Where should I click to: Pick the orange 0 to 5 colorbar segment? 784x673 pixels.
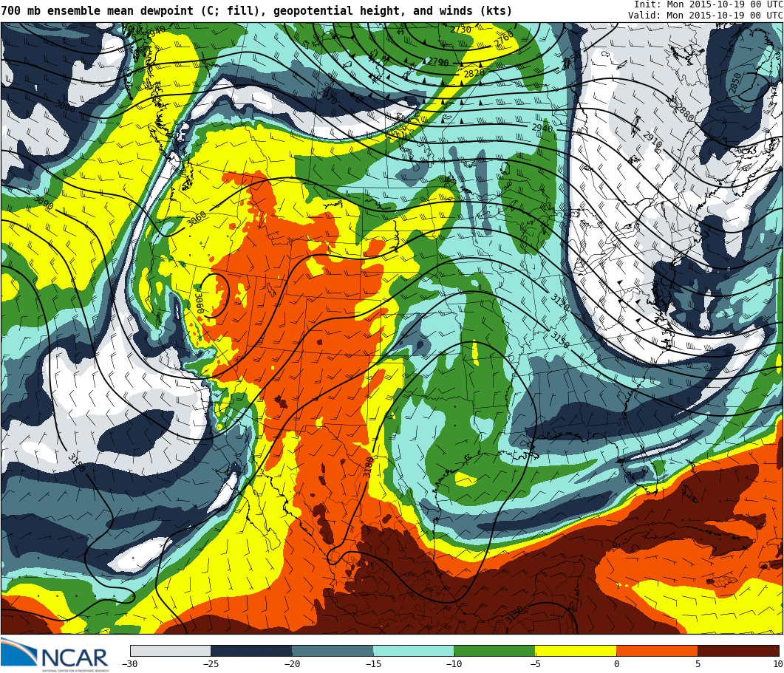(657, 651)
